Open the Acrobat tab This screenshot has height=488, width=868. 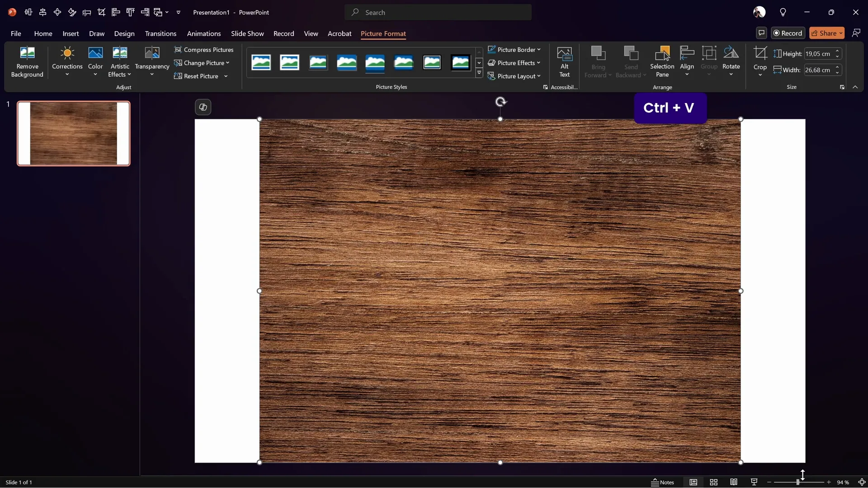(340, 33)
